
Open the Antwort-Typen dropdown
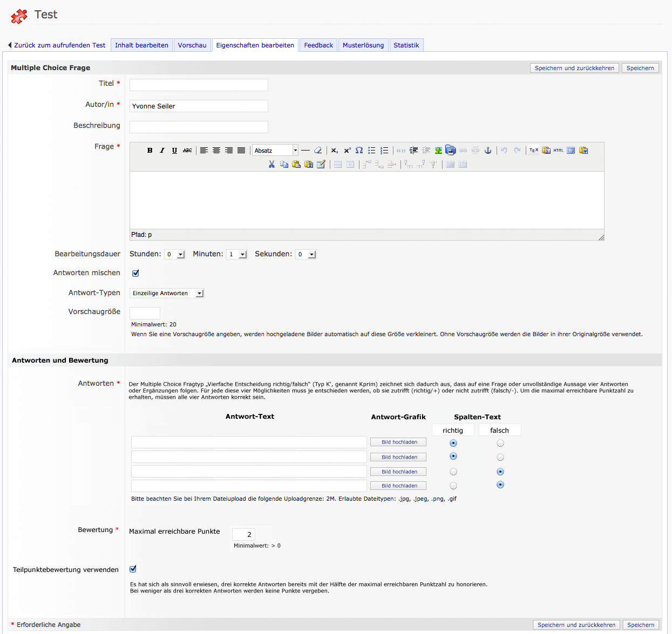click(167, 293)
